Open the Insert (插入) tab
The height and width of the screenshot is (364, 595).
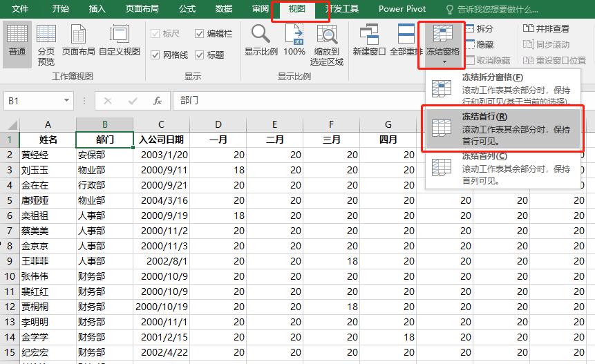[97, 9]
